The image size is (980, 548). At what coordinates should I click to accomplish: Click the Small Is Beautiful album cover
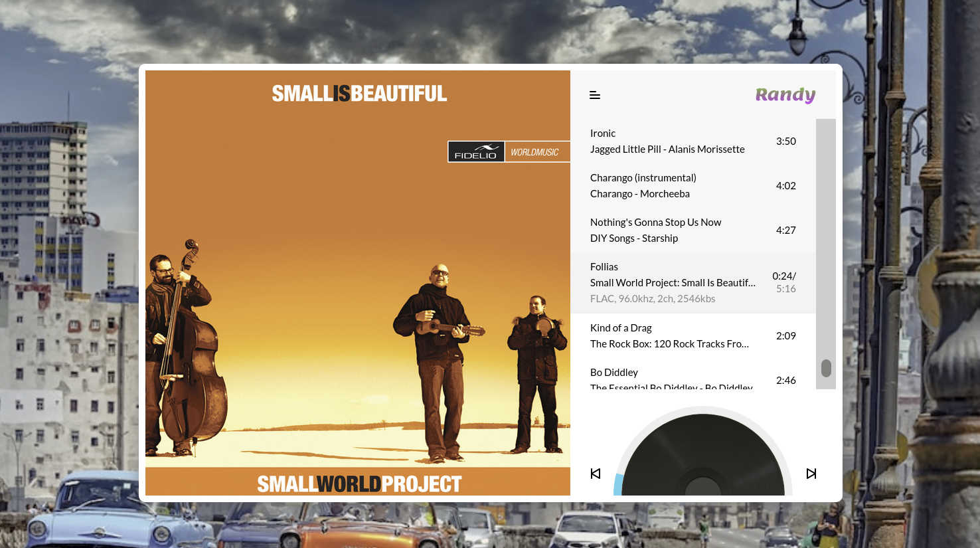click(358, 283)
